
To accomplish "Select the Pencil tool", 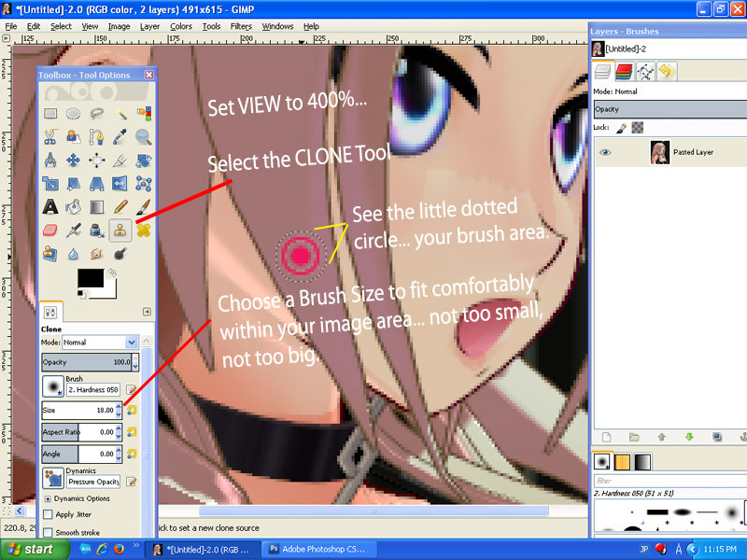I will click(x=120, y=207).
